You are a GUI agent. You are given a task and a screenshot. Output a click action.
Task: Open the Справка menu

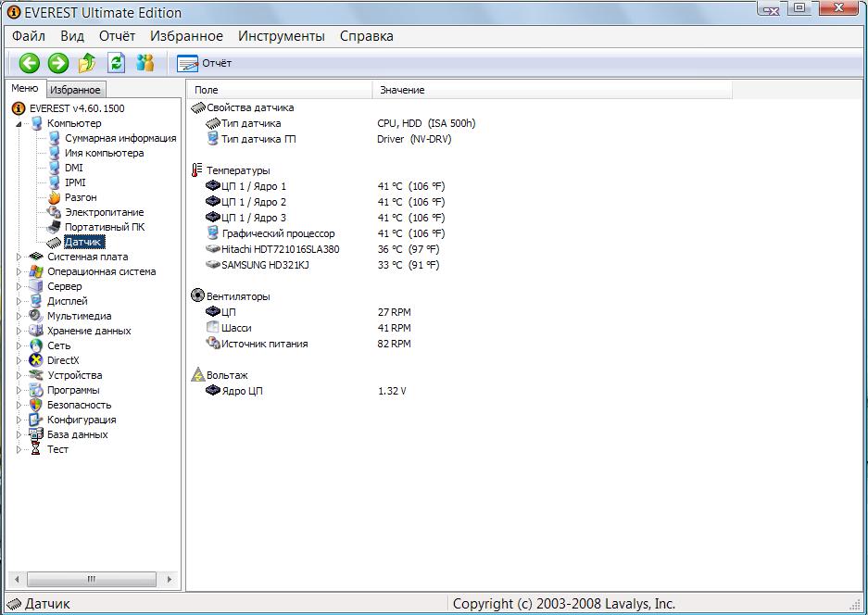point(367,36)
